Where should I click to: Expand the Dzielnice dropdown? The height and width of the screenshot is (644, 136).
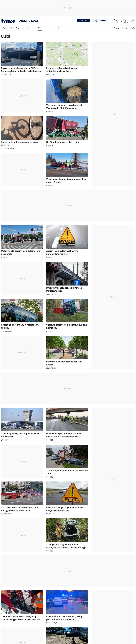(x=31, y=28)
